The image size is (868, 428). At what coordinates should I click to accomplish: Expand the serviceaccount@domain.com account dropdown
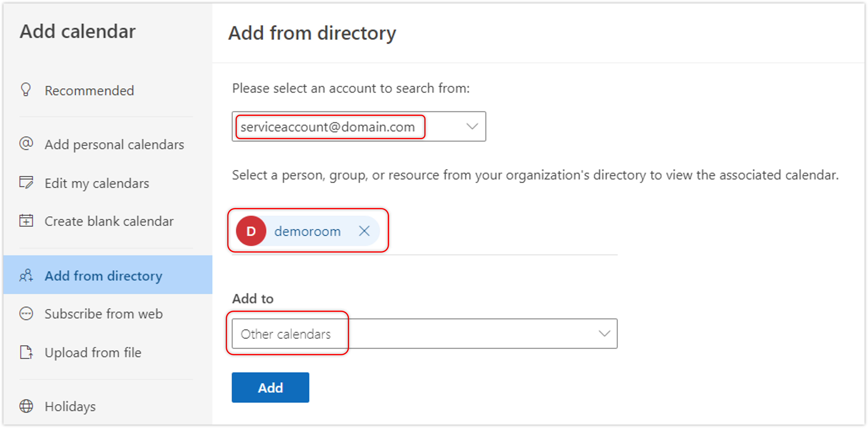point(359,127)
